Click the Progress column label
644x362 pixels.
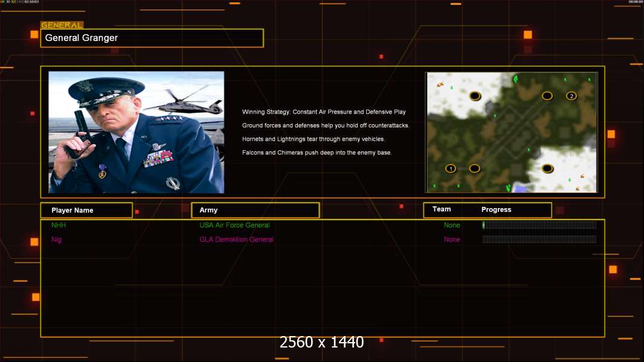496,209
